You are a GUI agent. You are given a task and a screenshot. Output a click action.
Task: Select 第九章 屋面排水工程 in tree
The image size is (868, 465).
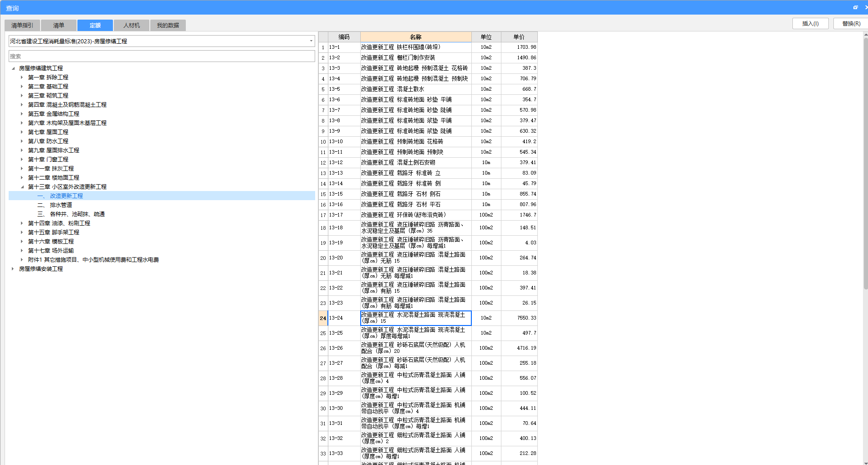(54, 150)
